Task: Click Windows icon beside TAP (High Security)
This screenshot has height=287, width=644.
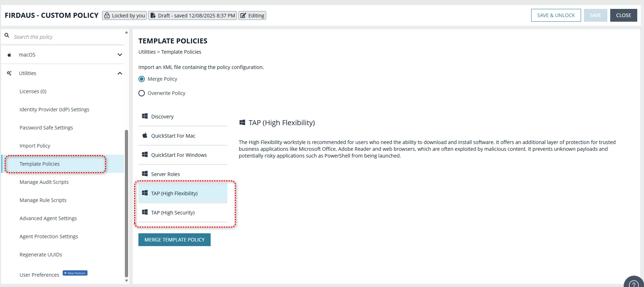Action: (145, 212)
